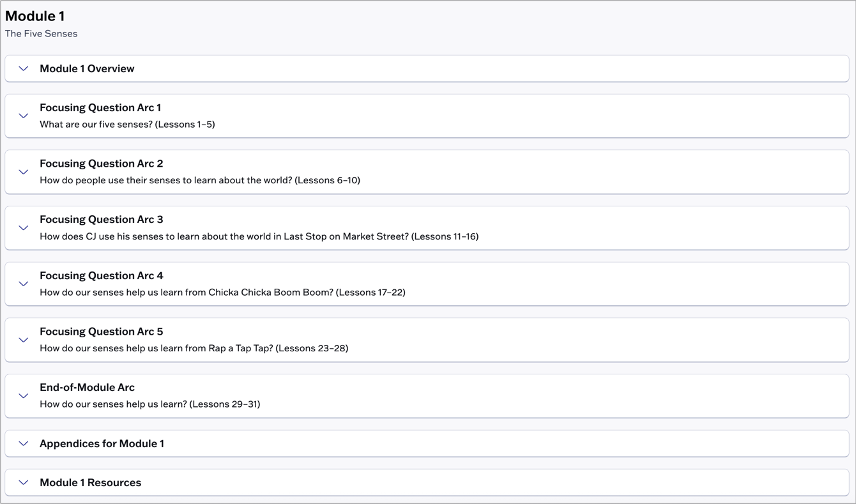This screenshot has height=504, width=856.
Task: Click the Focusing Question Arc 5 chevron arrow
Action: (x=24, y=340)
